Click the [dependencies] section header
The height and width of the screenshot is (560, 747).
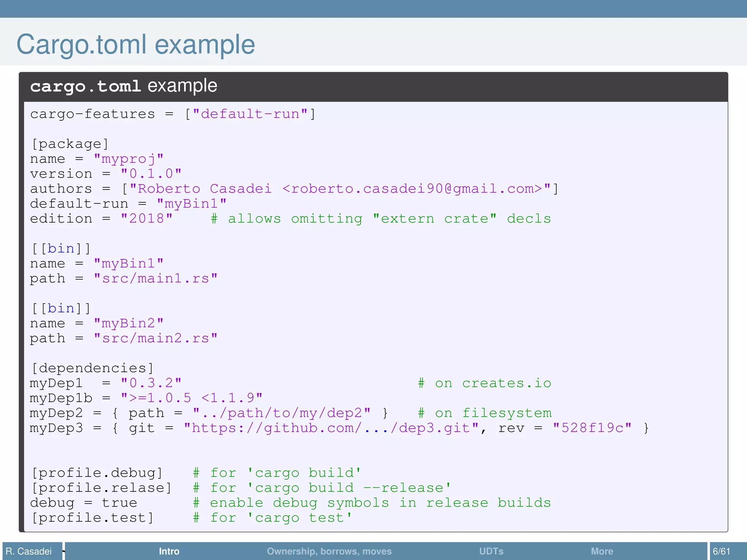[92, 368]
